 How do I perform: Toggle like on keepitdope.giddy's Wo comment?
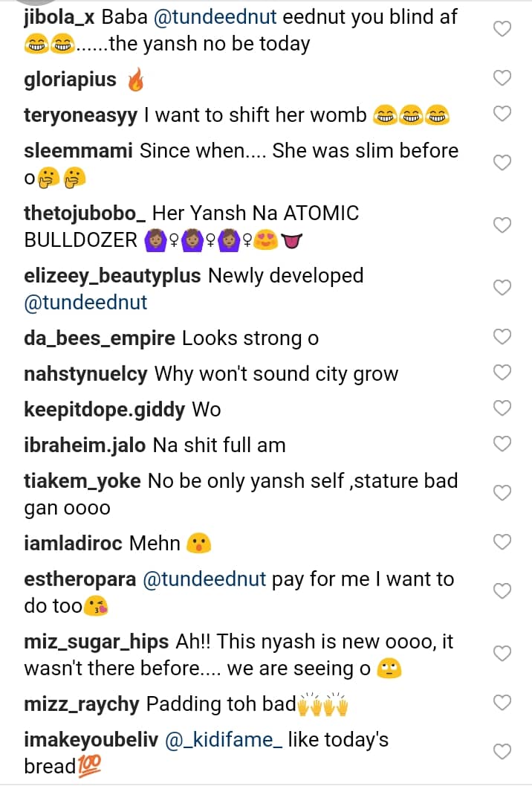point(503,408)
